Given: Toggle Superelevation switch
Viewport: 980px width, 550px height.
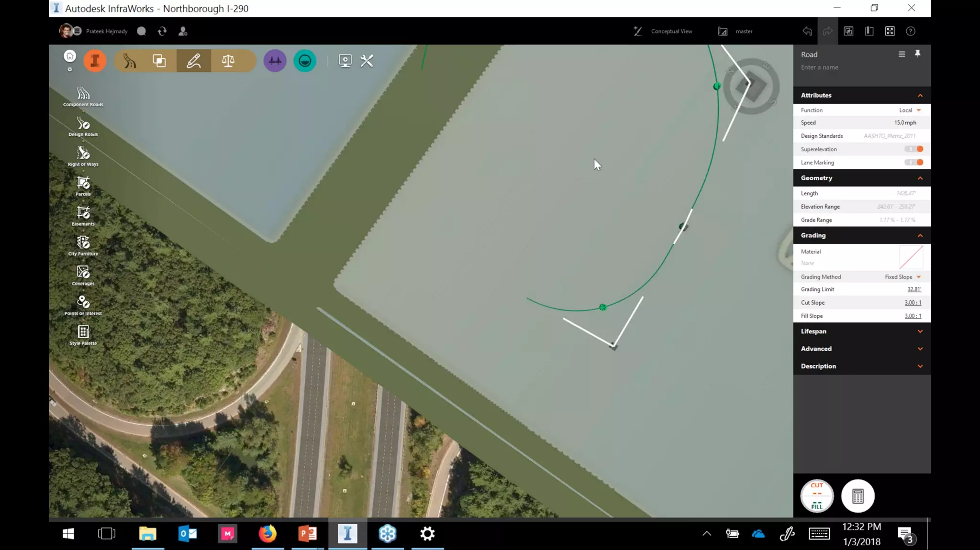Looking at the screenshot, I should click(x=913, y=149).
